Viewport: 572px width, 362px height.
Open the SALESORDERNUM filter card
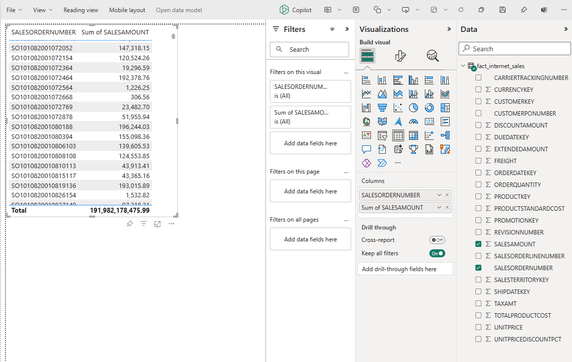pos(310,91)
